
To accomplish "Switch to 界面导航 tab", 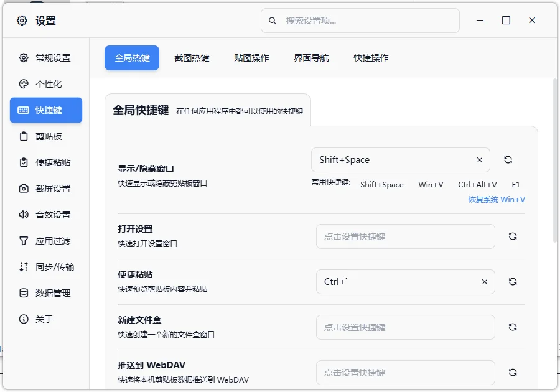I will (311, 58).
